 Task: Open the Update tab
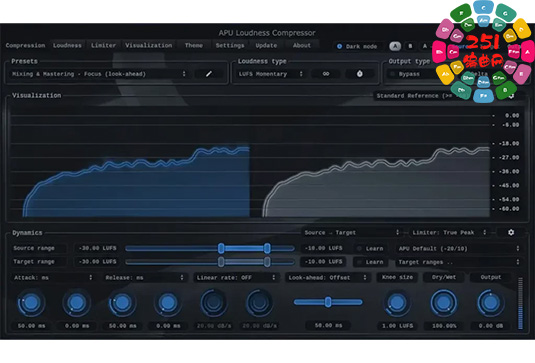(266, 45)
